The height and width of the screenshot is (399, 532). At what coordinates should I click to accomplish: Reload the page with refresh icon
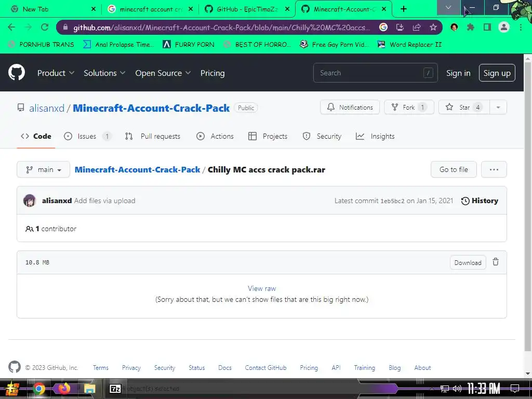[x=45, y=27]
